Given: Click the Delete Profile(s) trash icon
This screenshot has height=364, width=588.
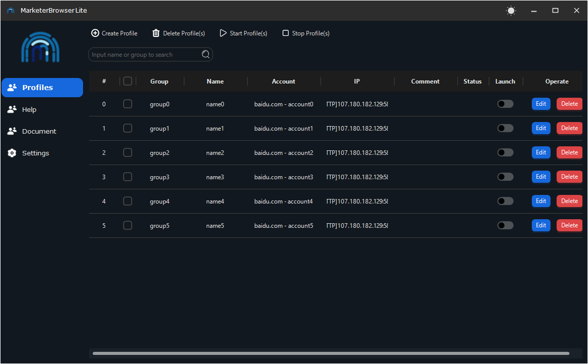Looking at the screenshot, I should (156, 33).
